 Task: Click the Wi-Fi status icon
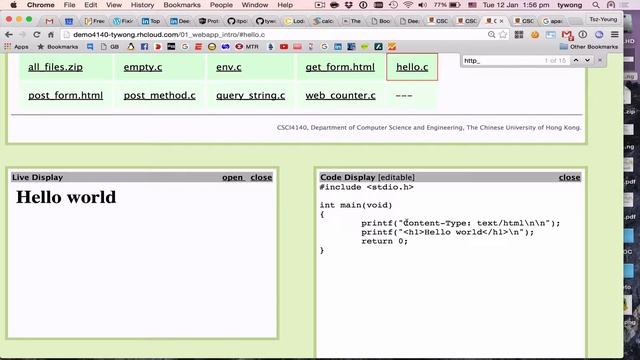pos(408,5)
